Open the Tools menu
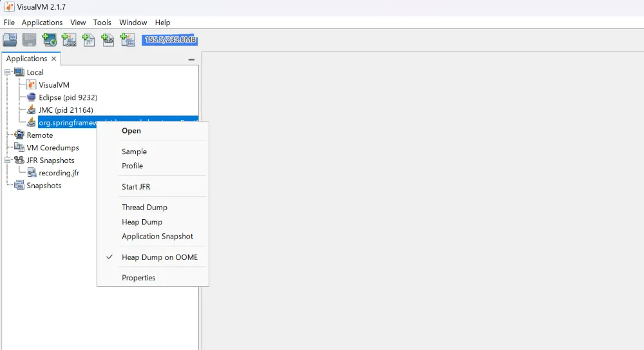The image size is (644, 350). pos(102,23)
